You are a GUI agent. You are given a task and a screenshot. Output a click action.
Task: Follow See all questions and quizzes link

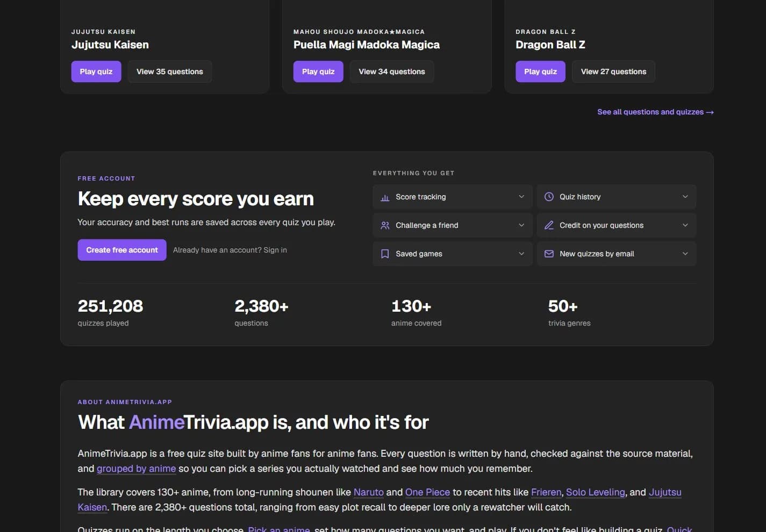[655, 112]
